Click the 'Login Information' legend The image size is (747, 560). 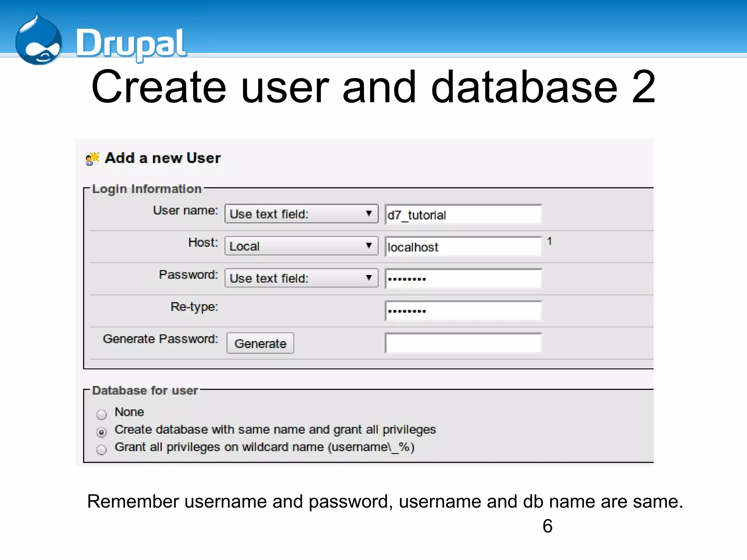[147, 189]
